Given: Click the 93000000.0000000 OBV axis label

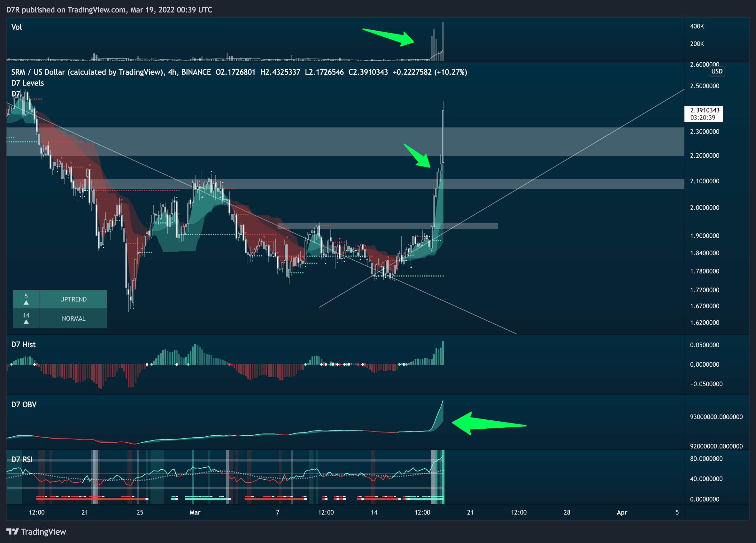Looking at the screenshot, I should tap(716, 417).
